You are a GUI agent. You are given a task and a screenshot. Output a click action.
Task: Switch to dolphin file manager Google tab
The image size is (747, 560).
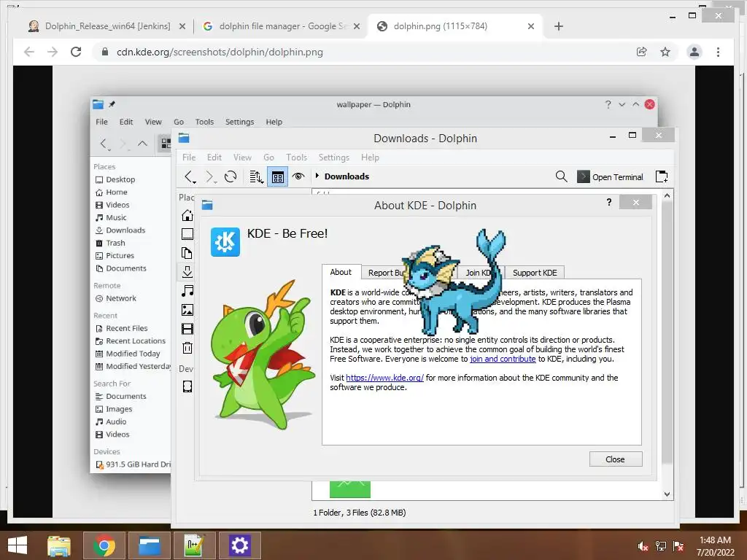coord(281,26)
